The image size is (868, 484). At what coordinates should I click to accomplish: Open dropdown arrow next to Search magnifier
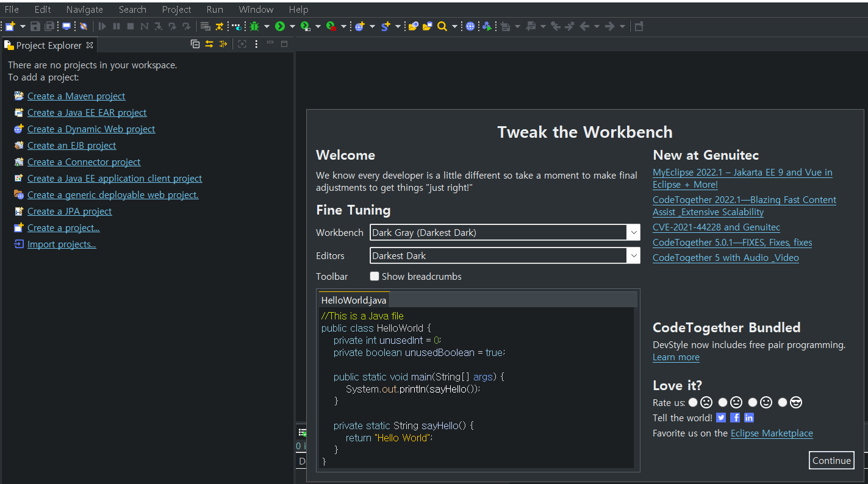point(454,26)
